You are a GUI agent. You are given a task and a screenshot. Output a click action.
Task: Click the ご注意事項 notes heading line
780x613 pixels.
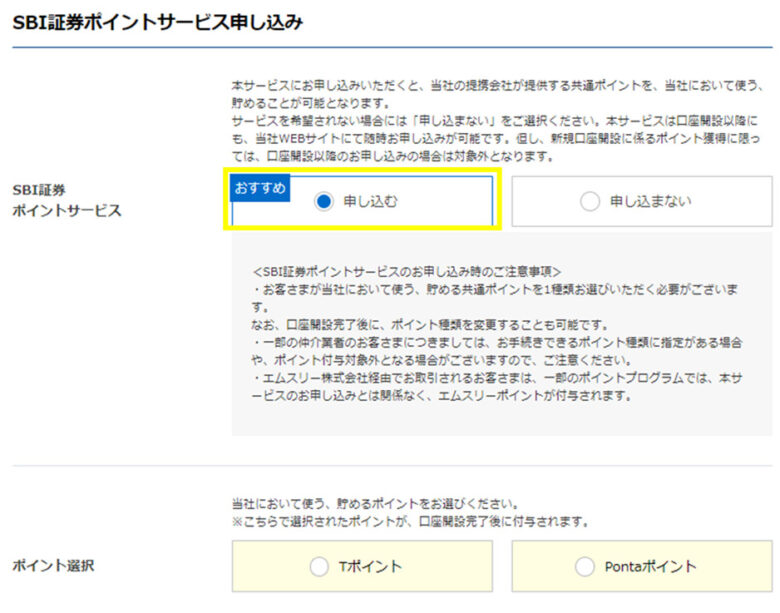[407, 272]
